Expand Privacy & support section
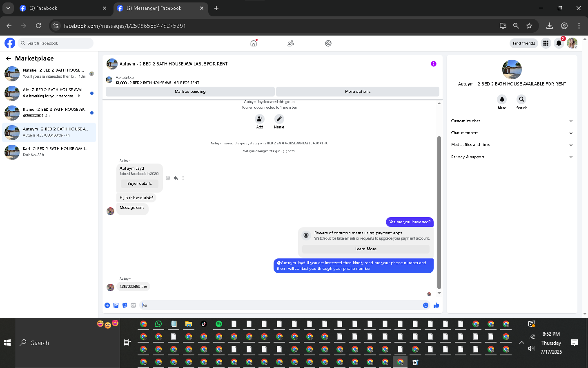Screen dimensions: 588x368 coord(512,157)
